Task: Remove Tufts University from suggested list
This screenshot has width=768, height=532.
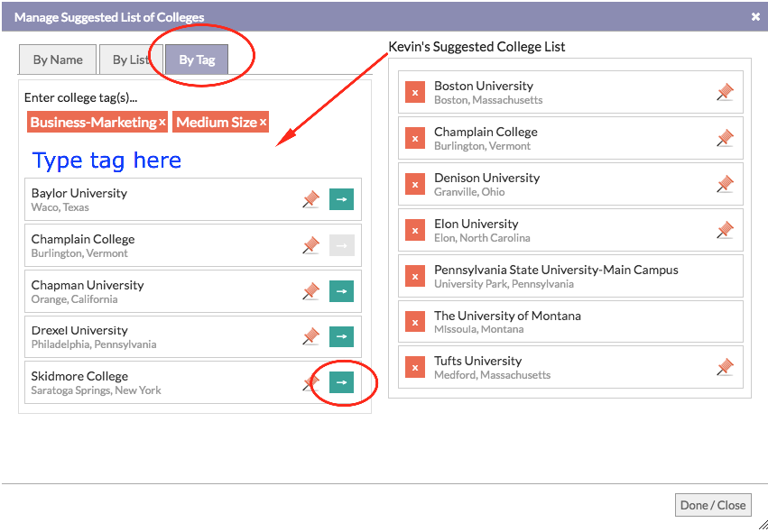Action: 415,368
